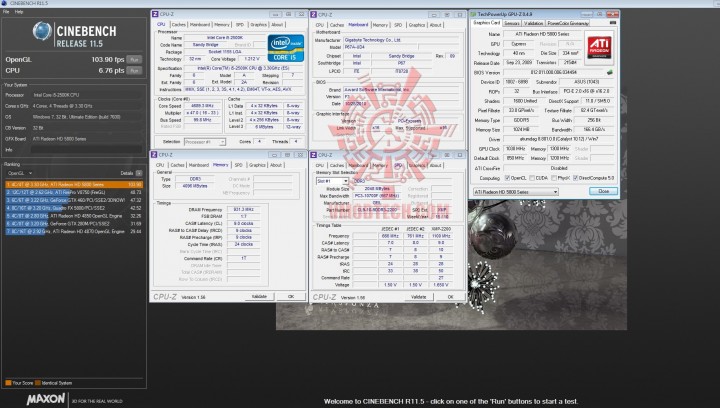Click the CPU-Z icon in SPD window title

314,155
